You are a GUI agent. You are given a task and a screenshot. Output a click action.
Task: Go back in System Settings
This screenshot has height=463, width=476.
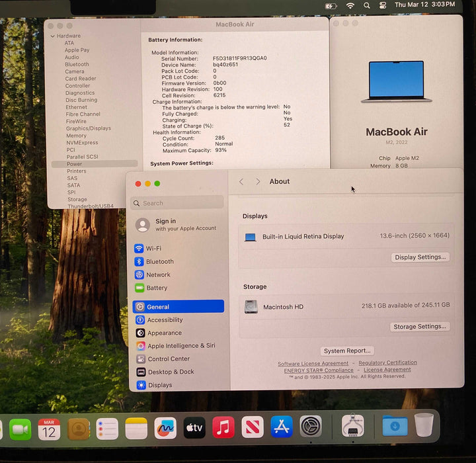[x=241, y=182]
